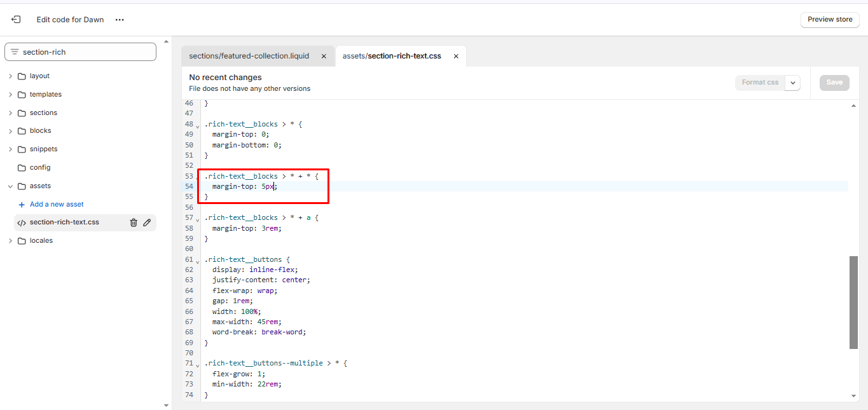Image resolution: width=868 pixels, height=410 pixels.
Task: Click the 'gap: 1rem;' line
Action: click(233, 301)
